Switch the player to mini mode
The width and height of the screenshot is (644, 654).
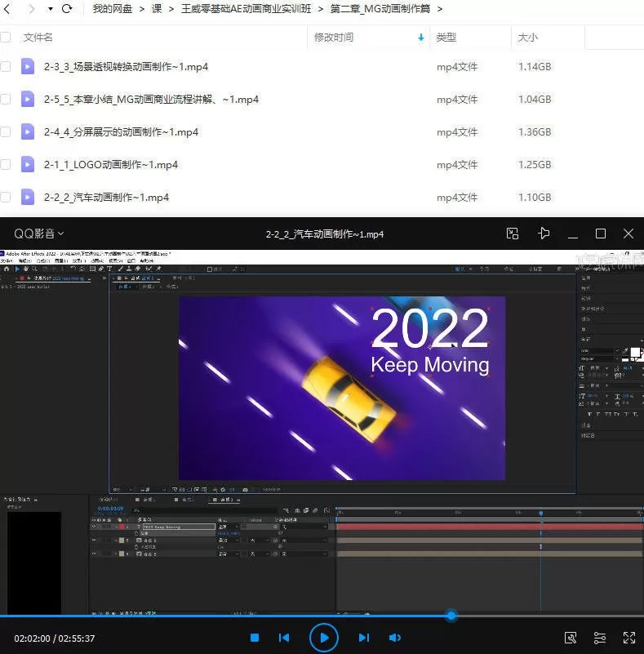[513, 234]
